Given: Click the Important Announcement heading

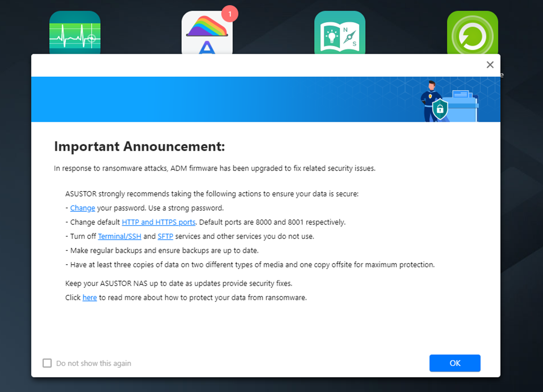Looking at the screenshot, I should coord(140,146).
